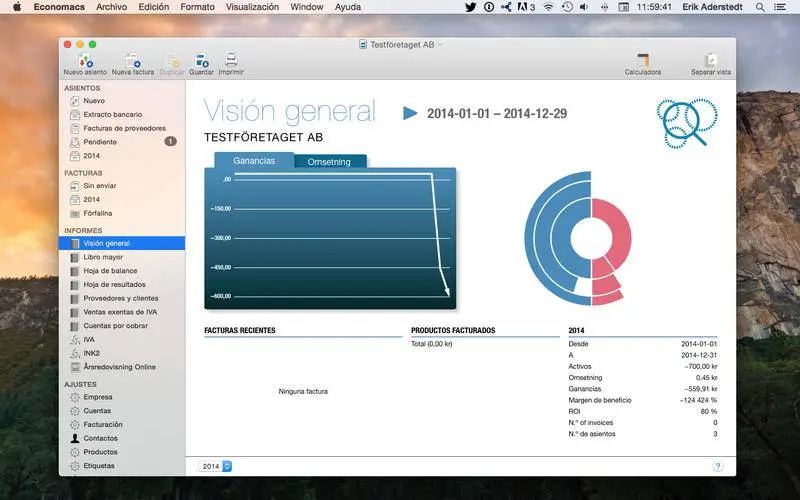The height and width of the screenshot is (500, 800).
Task: Click the Separar vista icon
Action: tap(711, 60)
